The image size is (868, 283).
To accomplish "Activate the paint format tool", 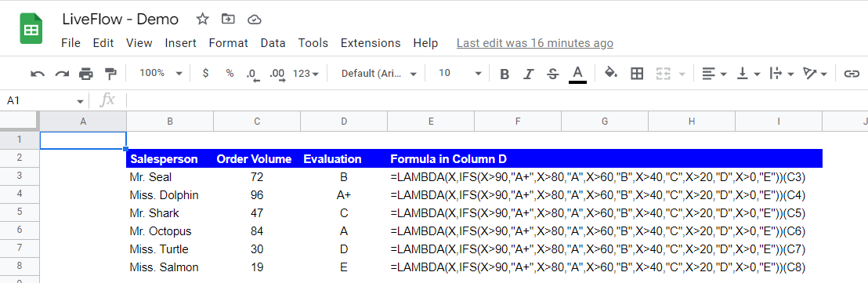I will coord(110,73).
